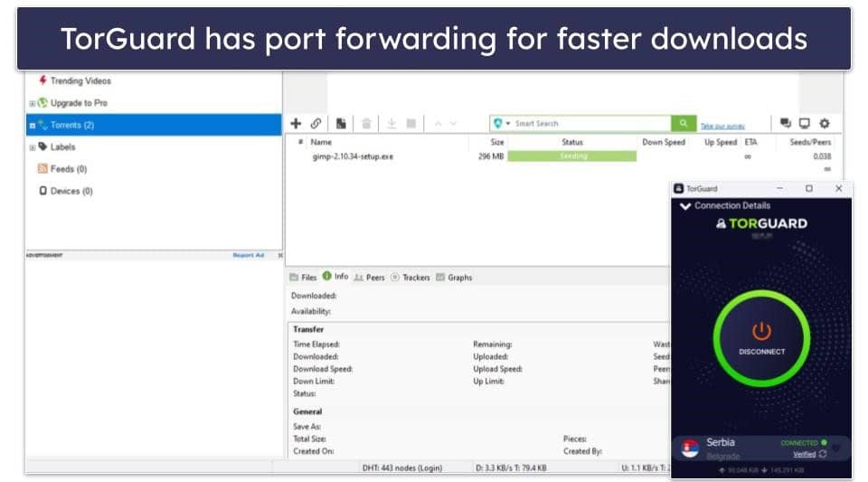The width and height of the screenshot is (868, 482).
Task: Select Labels in the sidebar
Action: (x=62, y=146)
